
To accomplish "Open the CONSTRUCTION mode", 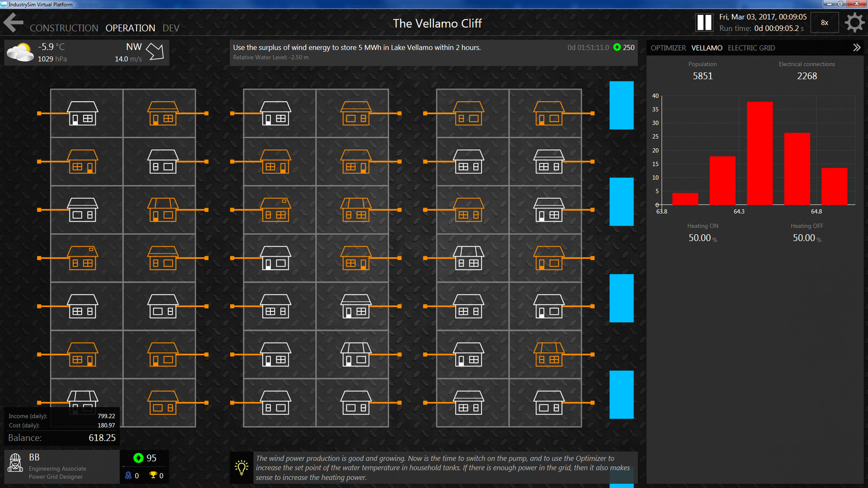I will [x=64, y=28].
